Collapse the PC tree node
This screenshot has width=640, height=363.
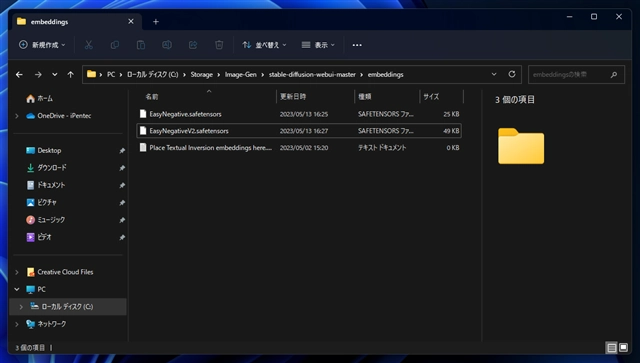click(17, 289)
